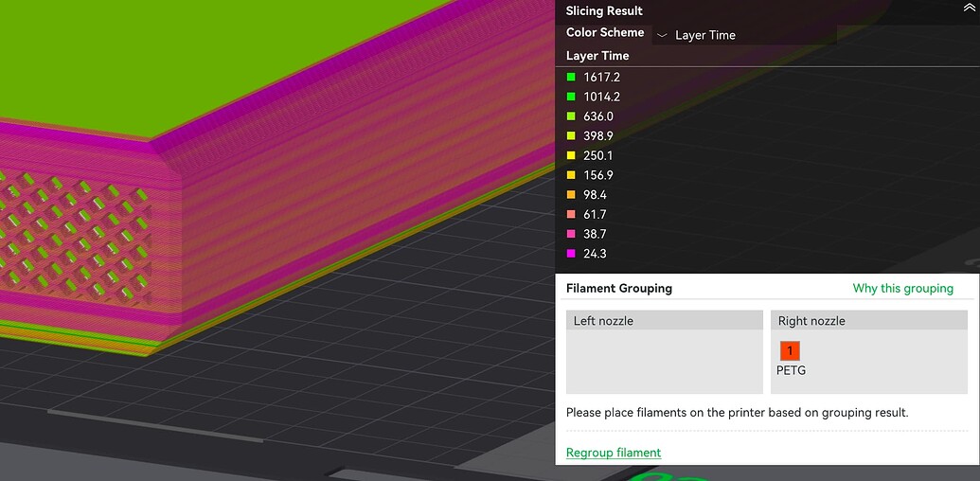The width and height of the screenshot is (980, 481).
Task: Select the 250.1 legend value
Action: 598,155
